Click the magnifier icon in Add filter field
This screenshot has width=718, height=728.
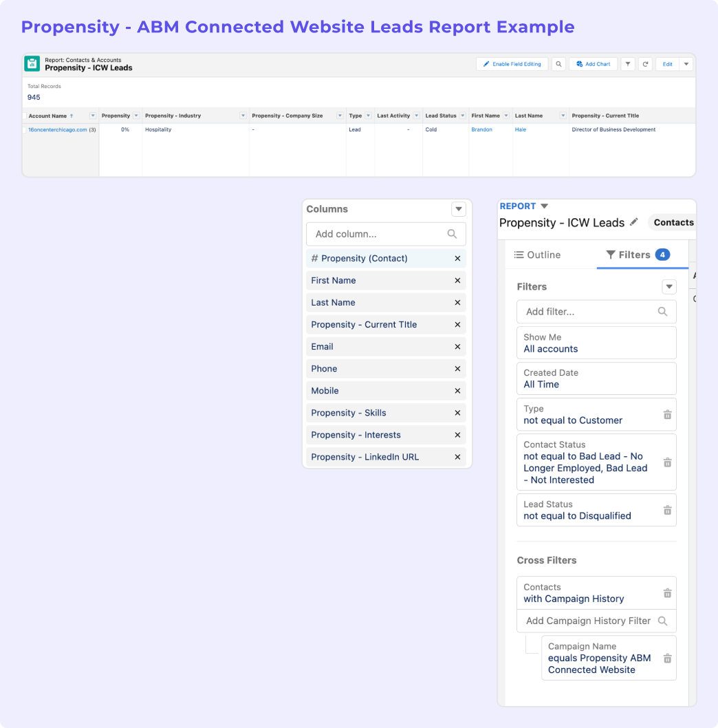[x=662, y=312]
